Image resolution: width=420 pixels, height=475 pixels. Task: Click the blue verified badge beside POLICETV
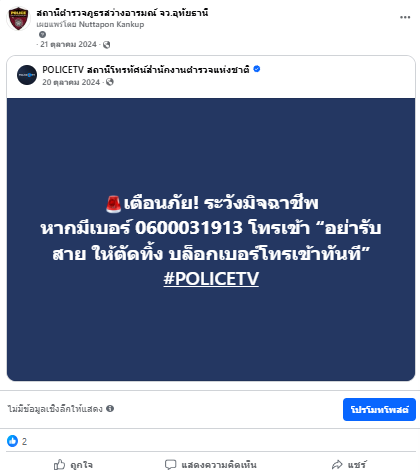257,69
